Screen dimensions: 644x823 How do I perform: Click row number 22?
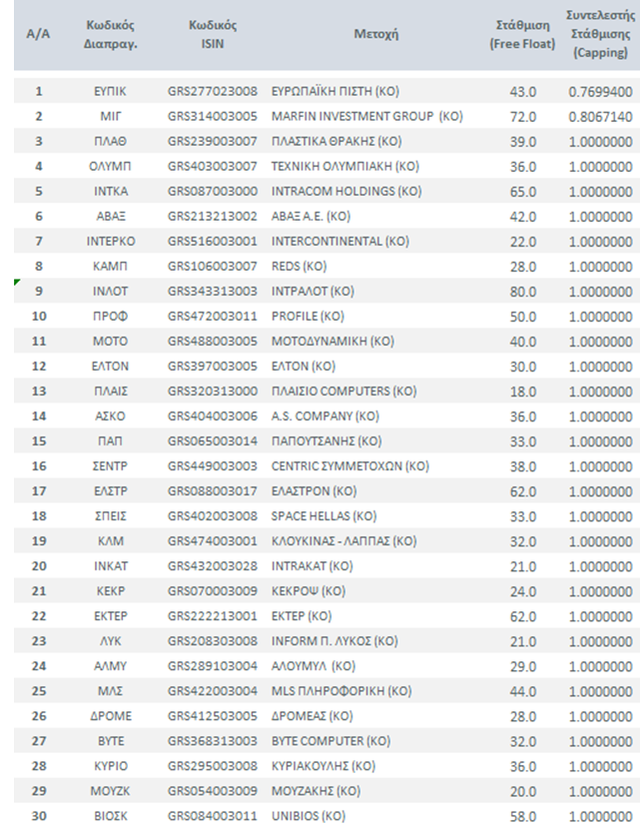pyautogui.click(x=39, y=616)
